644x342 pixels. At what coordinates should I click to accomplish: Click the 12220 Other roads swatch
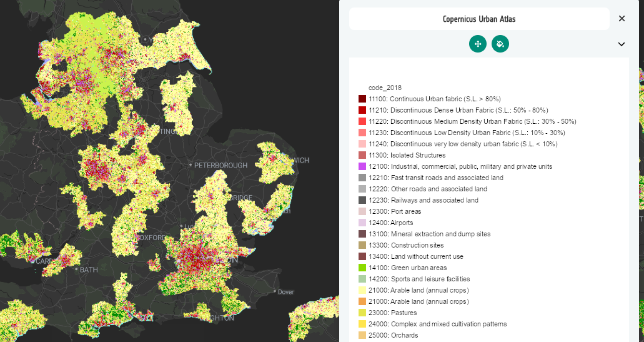[x=362, y=189]
